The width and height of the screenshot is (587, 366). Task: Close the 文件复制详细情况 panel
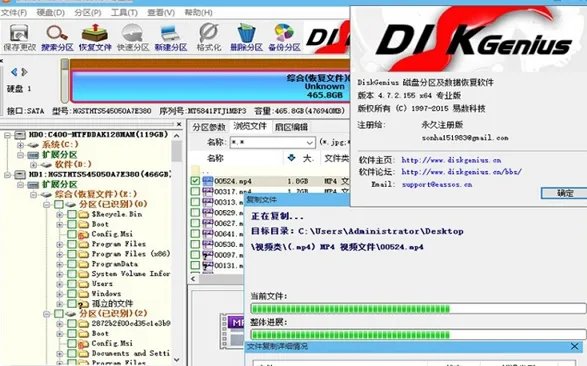[575, 347]
